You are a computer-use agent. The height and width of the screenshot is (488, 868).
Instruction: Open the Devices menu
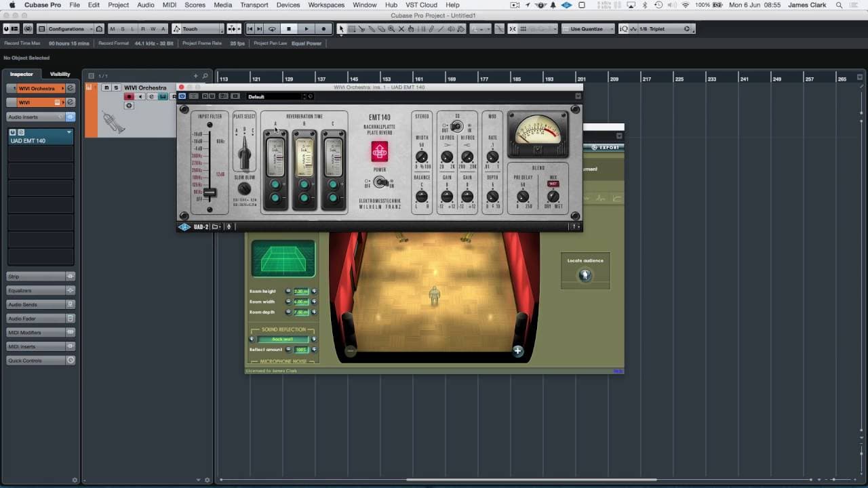point(288,5)
